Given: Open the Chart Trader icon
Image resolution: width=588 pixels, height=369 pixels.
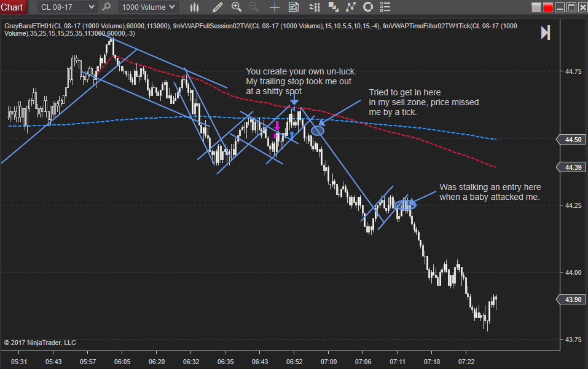Looking at the screenshot, I should pyautogui.click(x=315, y=7).
